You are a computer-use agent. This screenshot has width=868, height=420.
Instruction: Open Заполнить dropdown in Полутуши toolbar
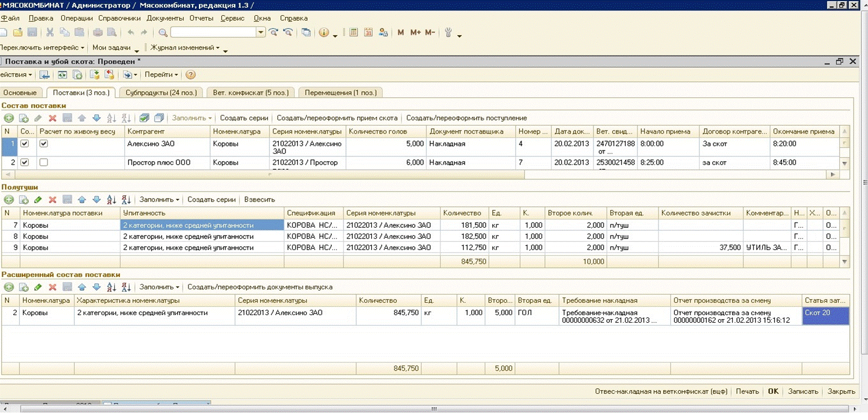(x=159, y=200)
